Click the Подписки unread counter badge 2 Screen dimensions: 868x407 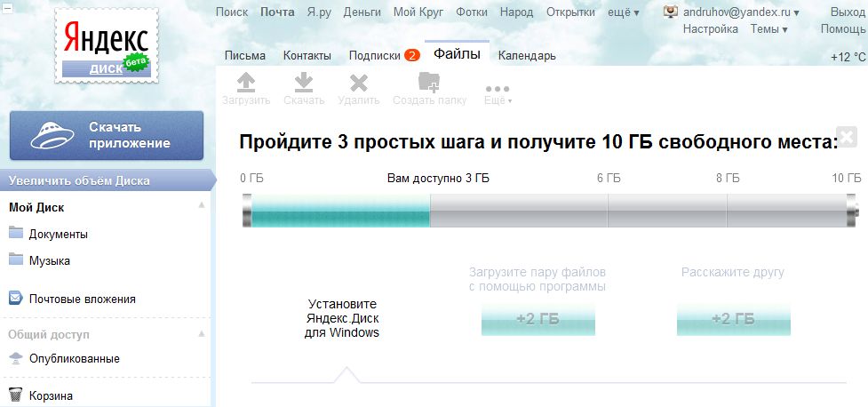412,55
